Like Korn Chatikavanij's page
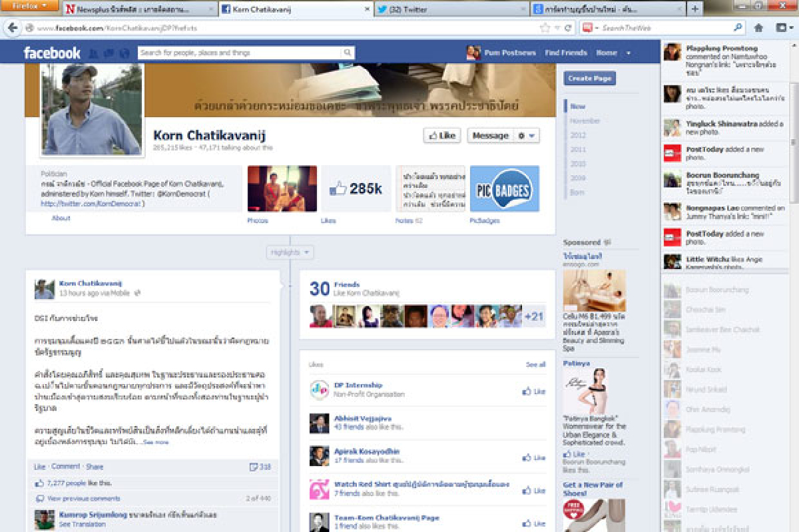 point(442,135)
